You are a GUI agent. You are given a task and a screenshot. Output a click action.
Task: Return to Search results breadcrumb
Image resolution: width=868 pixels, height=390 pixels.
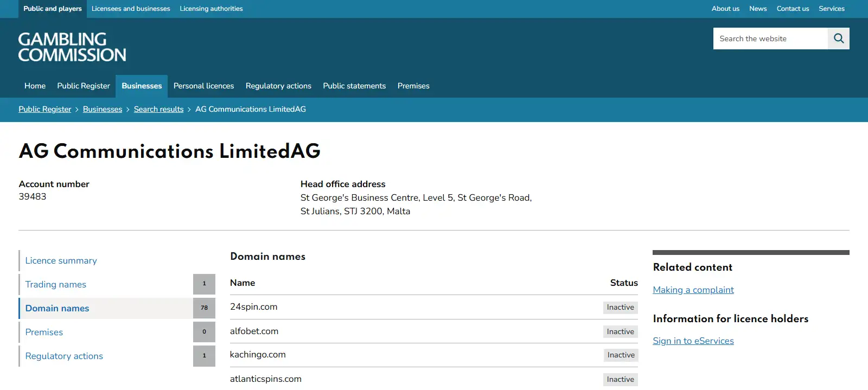159,109
